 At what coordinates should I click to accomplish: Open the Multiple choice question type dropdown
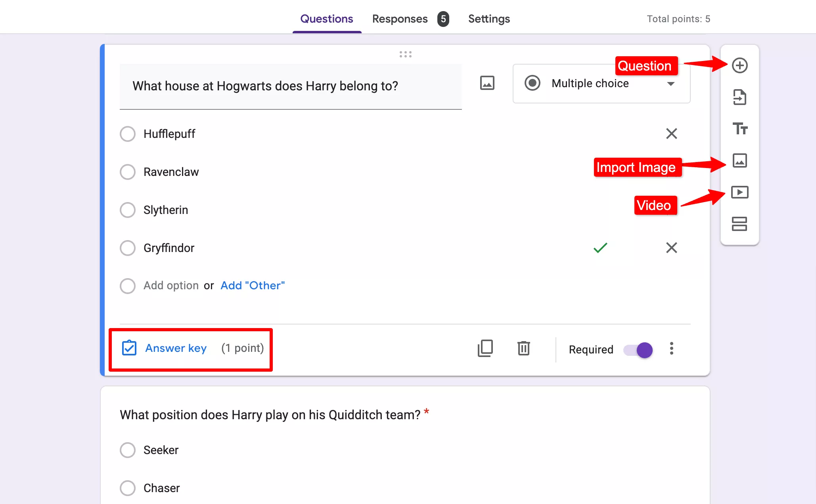(x=601, y=84)
